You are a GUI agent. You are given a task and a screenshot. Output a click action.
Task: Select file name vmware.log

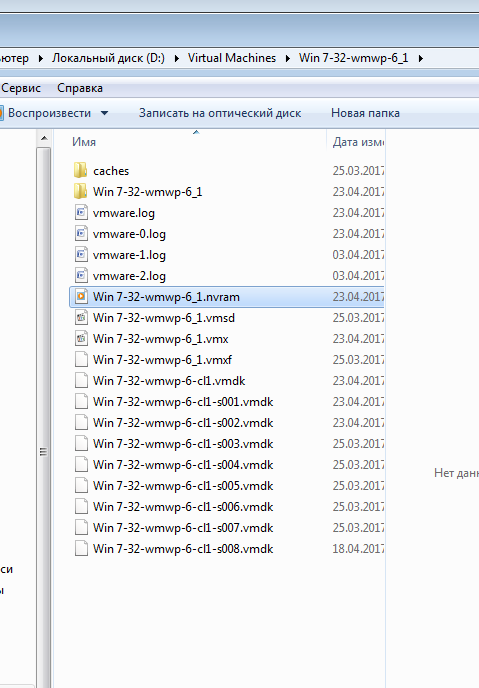124,213
